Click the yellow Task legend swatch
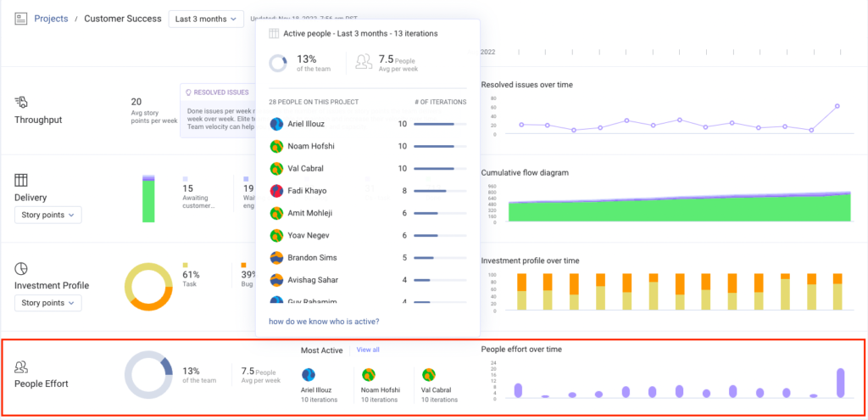Image resolution: width=868 pixels, height=420 pixels. (x=186, y=266)
